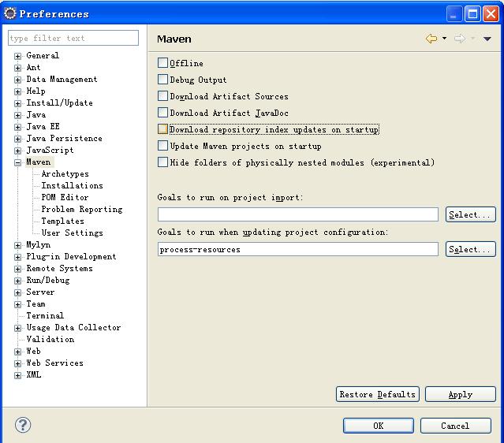Viewport: 504px width, 443px height.
Task: Open the Installations preference page
Action: pyautogui.click(x=73, y=185)
